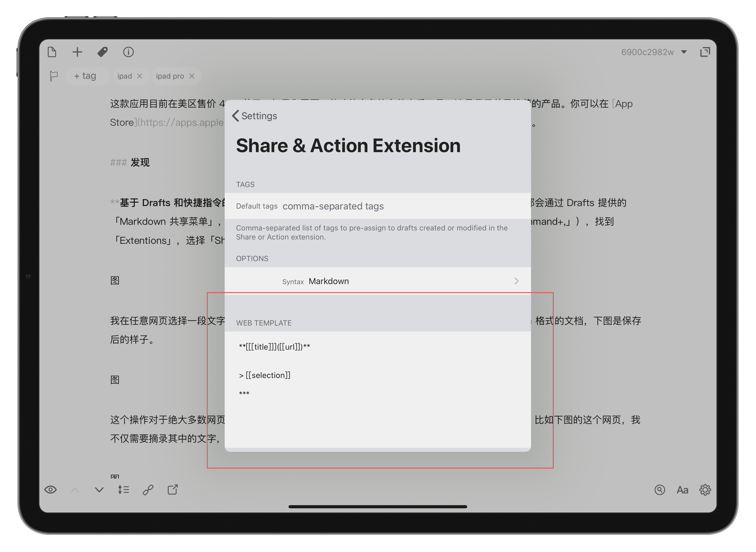Toggle the flag on this draft
The image size is (756, 552).
[53, 76]
